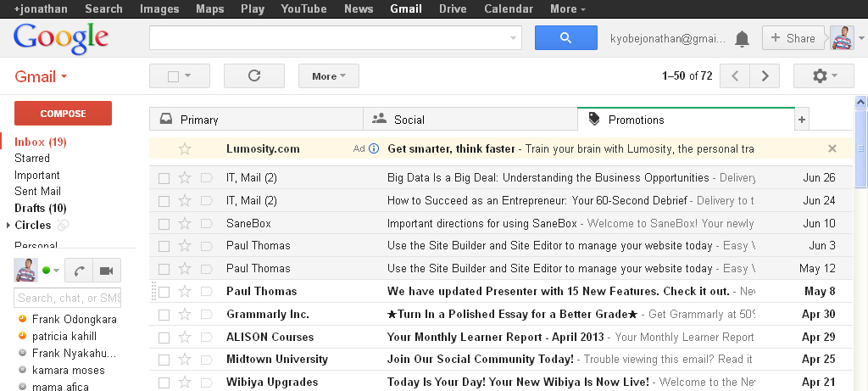This screenshot has width=868, height=391.
Task: Select the Promotions tab
Action: coord(686,119)
